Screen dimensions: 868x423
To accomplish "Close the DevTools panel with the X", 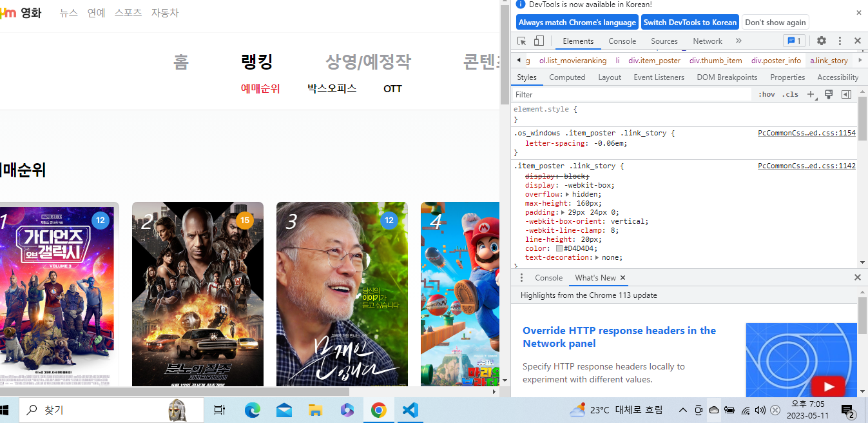I will coord(858,41).
